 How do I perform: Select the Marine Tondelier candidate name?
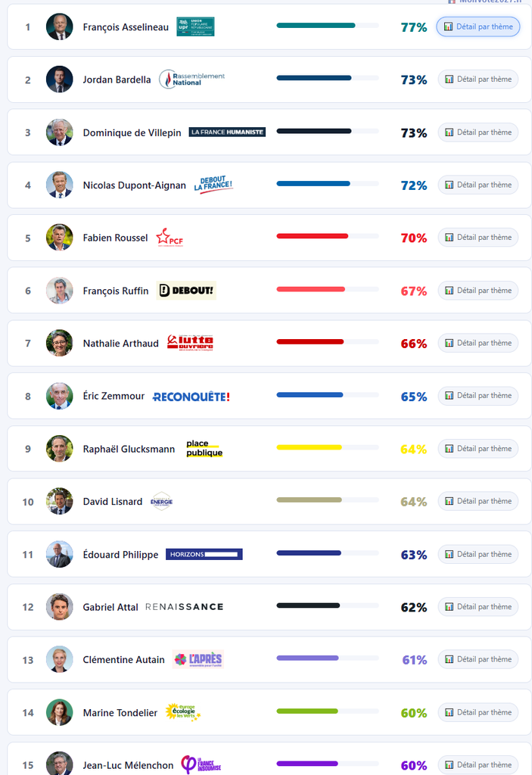coord(120,713)
